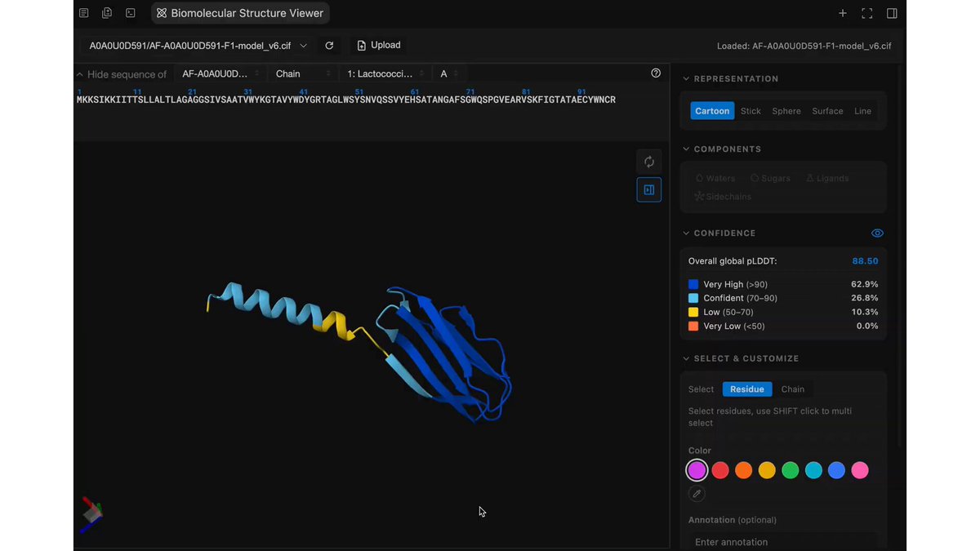Click the Confident (70–90) legend entry
980x551 pixels.
[x=783, y=299]
